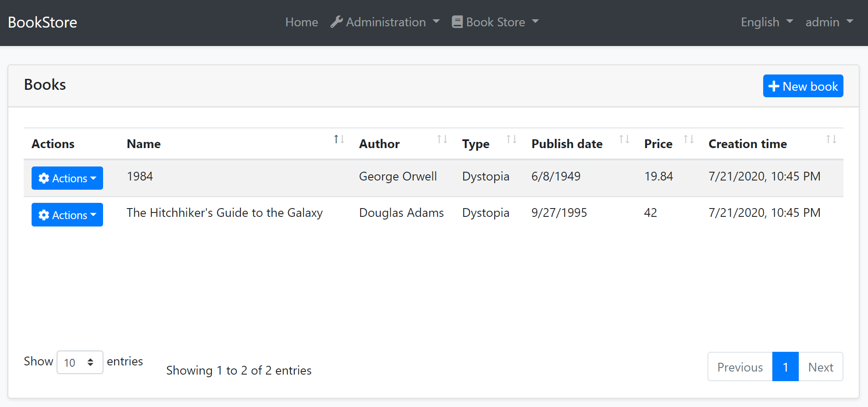Click Showing 1 to 2 of 2 entries text
Screen dimensions: 868x407
click(x=239, y=371)
